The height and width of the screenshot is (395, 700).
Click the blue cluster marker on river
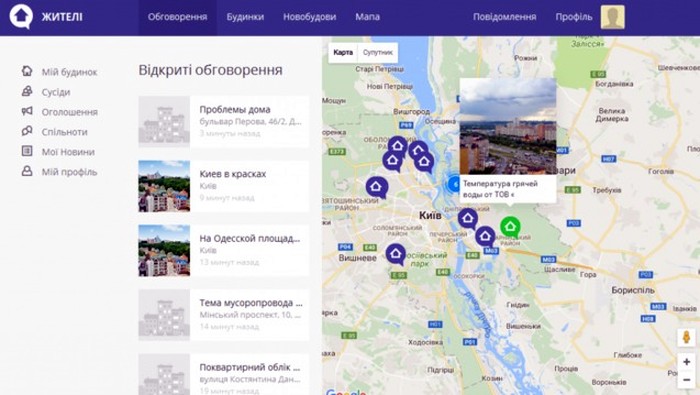(x=454, y=184)
